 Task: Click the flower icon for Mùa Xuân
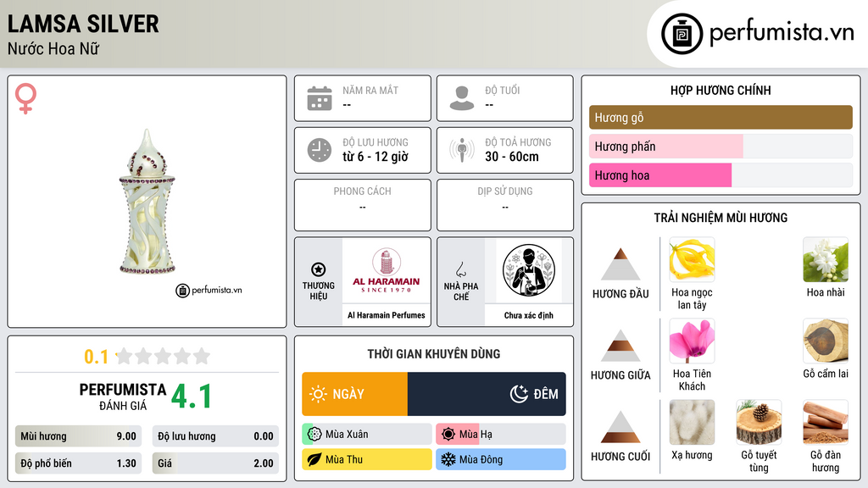pos(314,435)
